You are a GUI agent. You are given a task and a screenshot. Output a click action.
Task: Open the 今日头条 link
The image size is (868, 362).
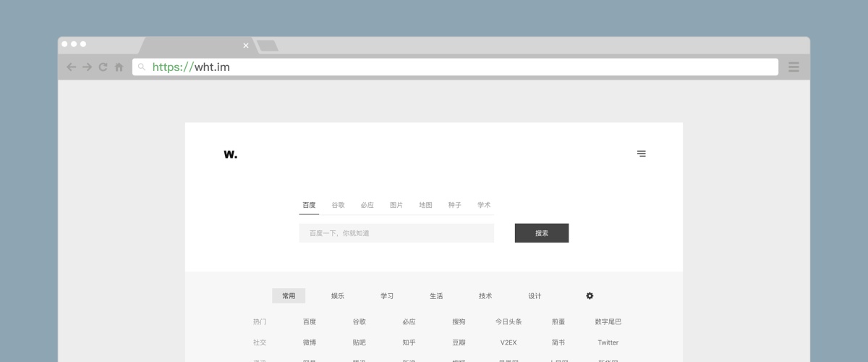[x=509, y=321]
